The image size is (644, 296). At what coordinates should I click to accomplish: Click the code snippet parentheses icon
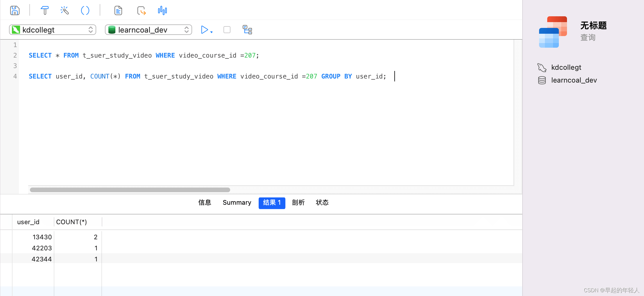85,10
